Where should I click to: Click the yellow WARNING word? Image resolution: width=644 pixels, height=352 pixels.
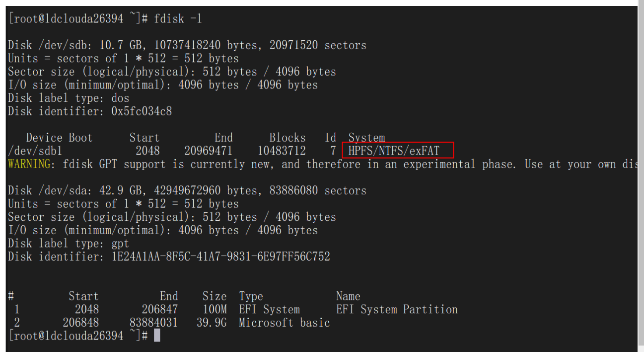click(x=29, y=164)
